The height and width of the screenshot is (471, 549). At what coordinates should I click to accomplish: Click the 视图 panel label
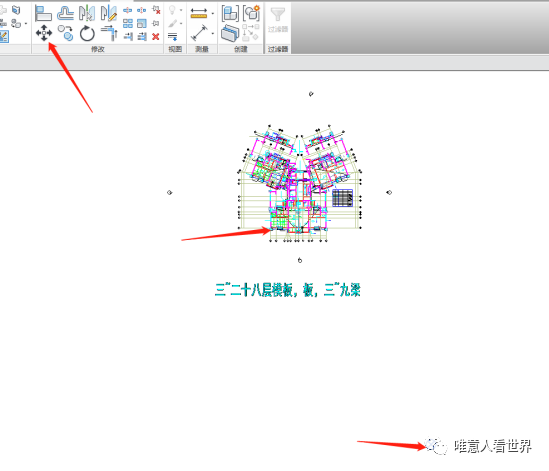pyautogui.click(x=175, y=49)
